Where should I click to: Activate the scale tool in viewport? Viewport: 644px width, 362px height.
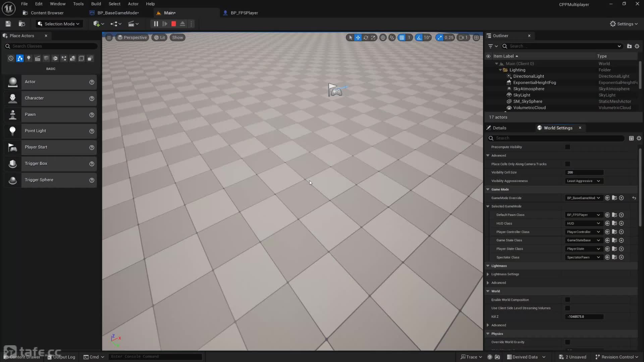coord(373,38)
